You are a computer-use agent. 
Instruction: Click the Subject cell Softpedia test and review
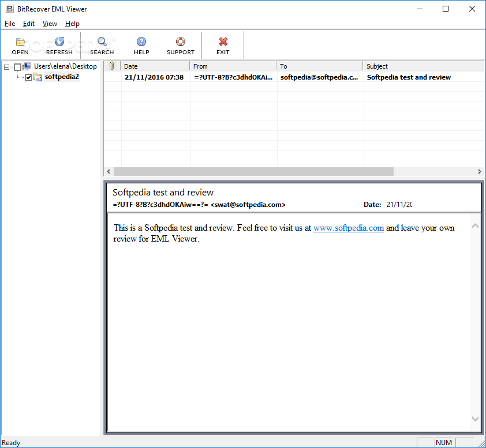pos(409,77)
